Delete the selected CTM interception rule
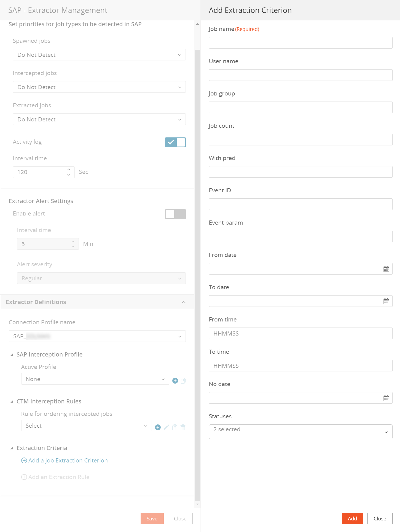Viewport: 400px width, 532px height. pos(183,427)
